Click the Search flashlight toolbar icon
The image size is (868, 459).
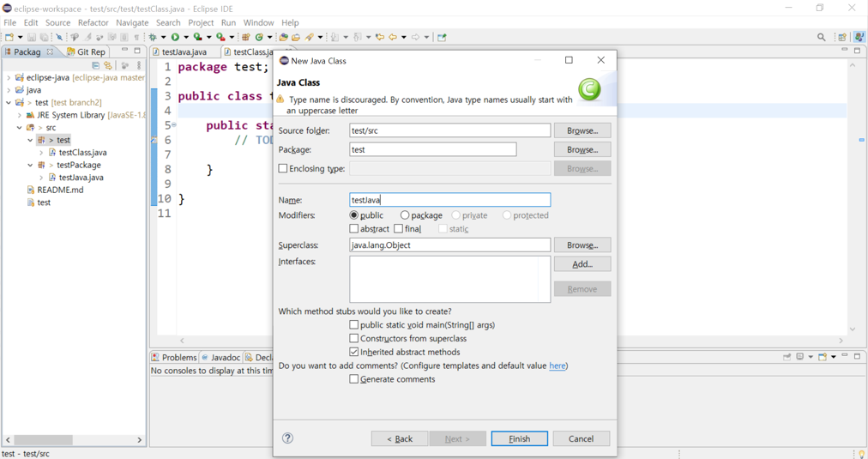tap(310, 37)
